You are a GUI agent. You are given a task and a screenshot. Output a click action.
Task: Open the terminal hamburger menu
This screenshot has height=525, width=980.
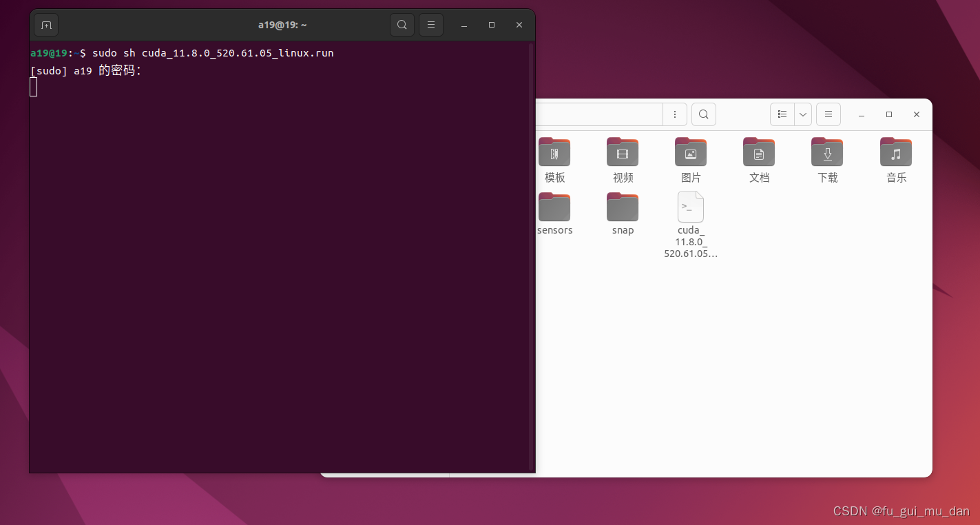pyautogui.click(x=431, y=25)
